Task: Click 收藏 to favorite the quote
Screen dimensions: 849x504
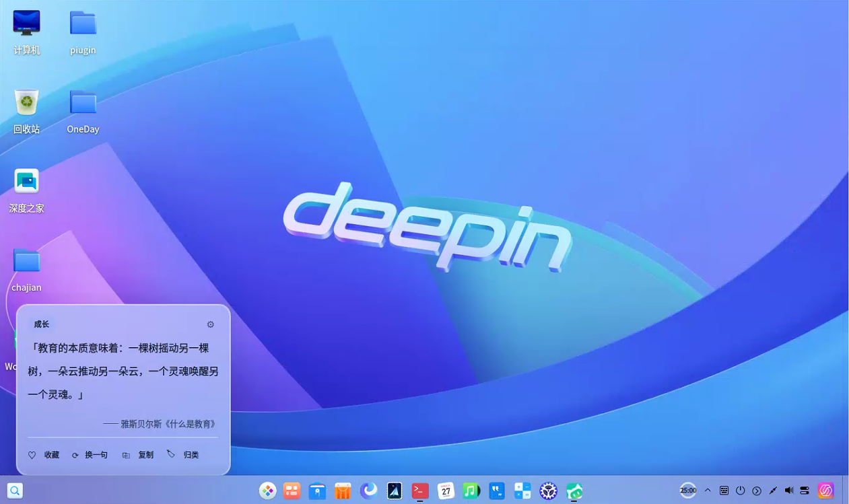Action: click(44, 455)
